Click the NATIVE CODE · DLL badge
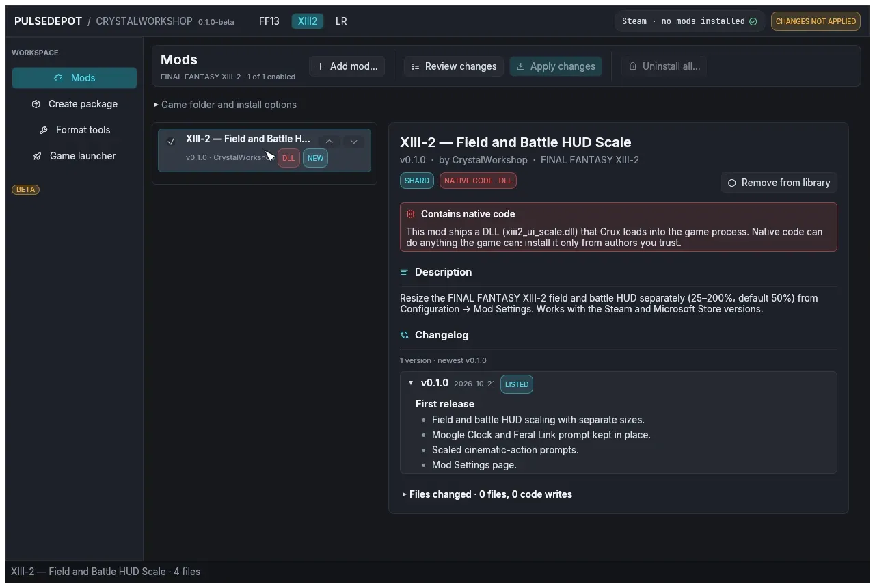875x588 pixels. 478,181
